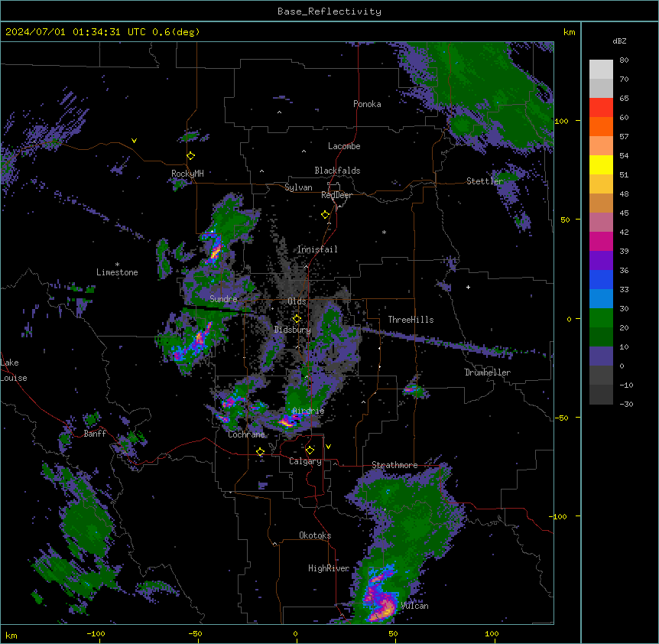Click the Sundre city label

point(223,299)
